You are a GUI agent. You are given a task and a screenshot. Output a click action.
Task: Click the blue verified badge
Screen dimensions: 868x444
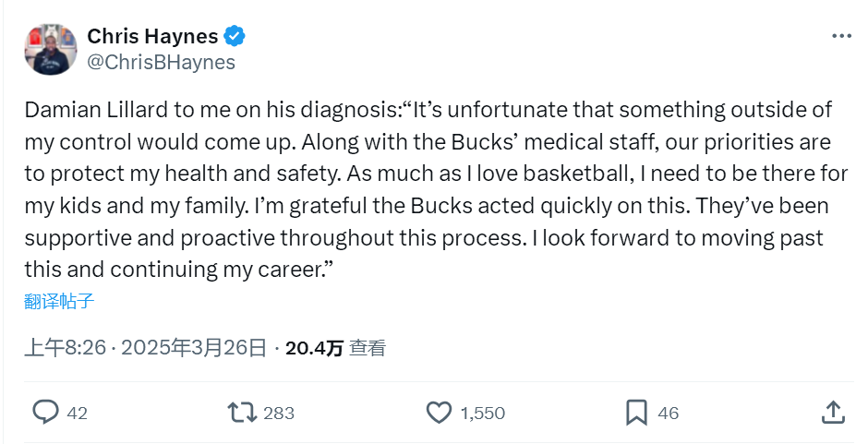(235, 36)
